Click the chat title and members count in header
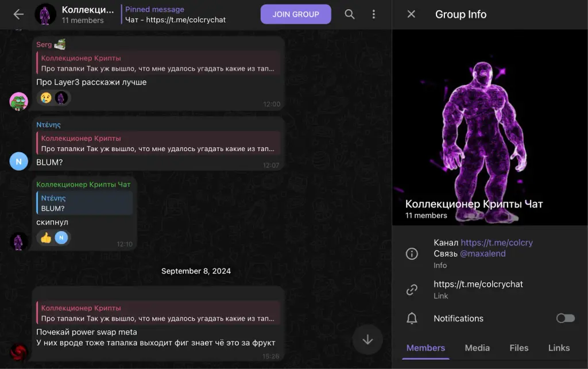Screen dimensions: 588x369 pos(88,14)
